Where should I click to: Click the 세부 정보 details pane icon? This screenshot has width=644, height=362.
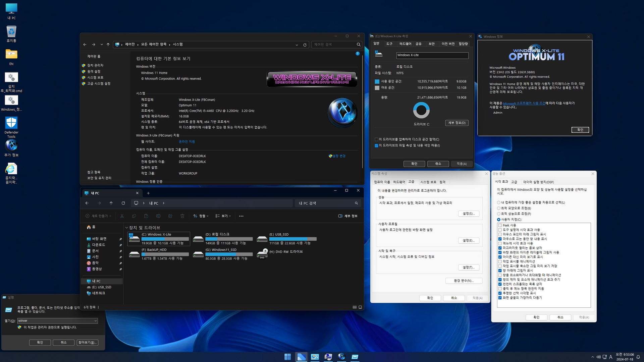[x=340, y=216]
